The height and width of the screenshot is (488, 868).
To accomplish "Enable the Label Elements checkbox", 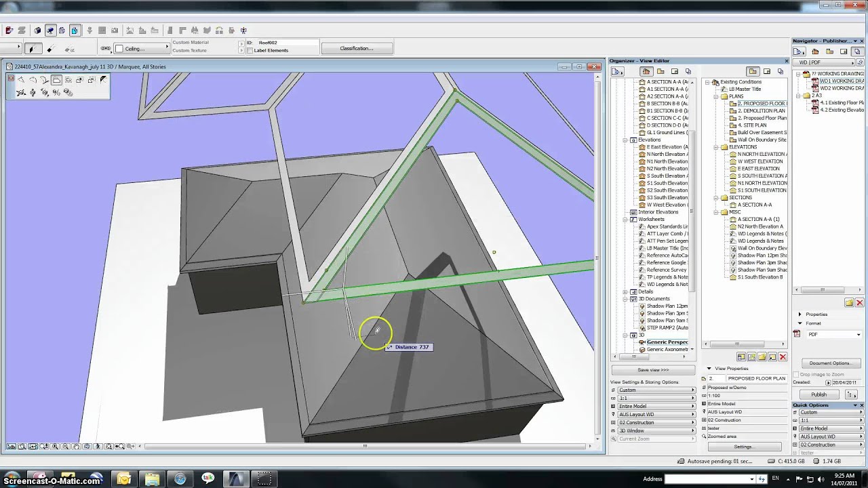I will tap(249, 50).
